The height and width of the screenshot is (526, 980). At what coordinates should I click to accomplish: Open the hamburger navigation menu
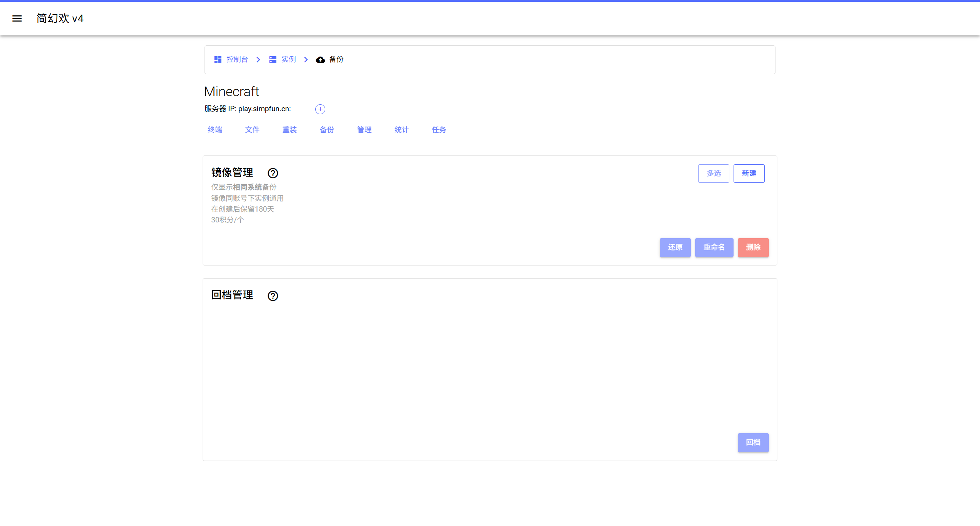[17, 18]
